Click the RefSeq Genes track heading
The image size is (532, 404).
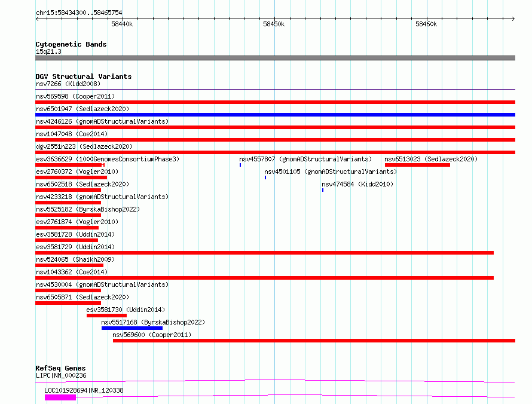pos(60,368)
